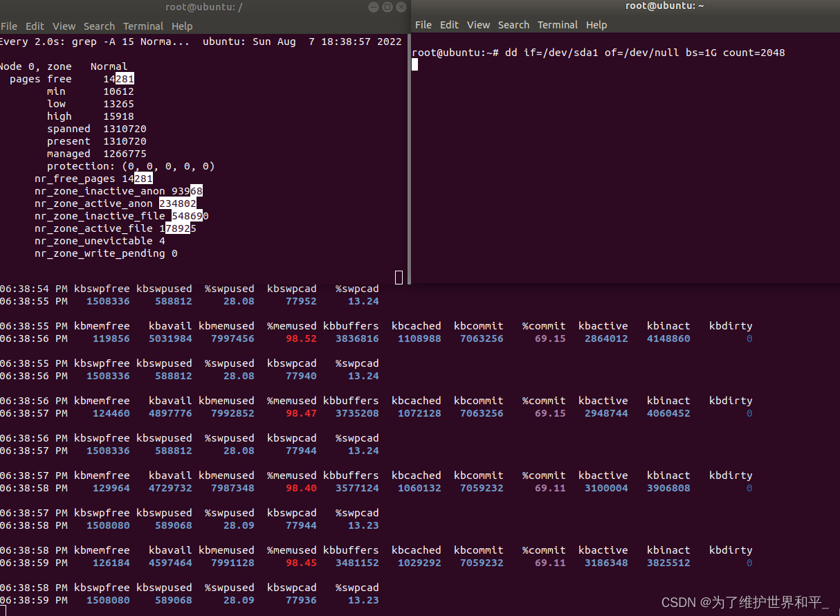
Task: Click kbcached value 1108988
Action: coord(419,338)
